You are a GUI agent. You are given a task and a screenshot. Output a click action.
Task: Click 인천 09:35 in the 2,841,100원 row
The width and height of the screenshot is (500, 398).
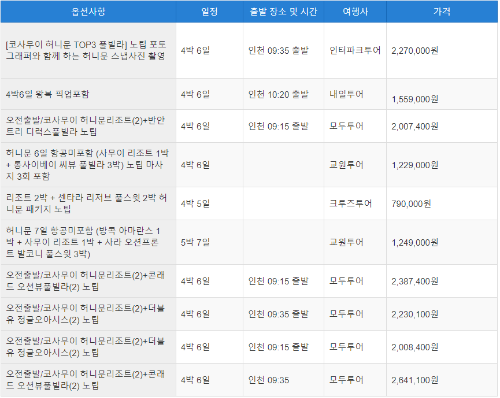click(269, 380)
